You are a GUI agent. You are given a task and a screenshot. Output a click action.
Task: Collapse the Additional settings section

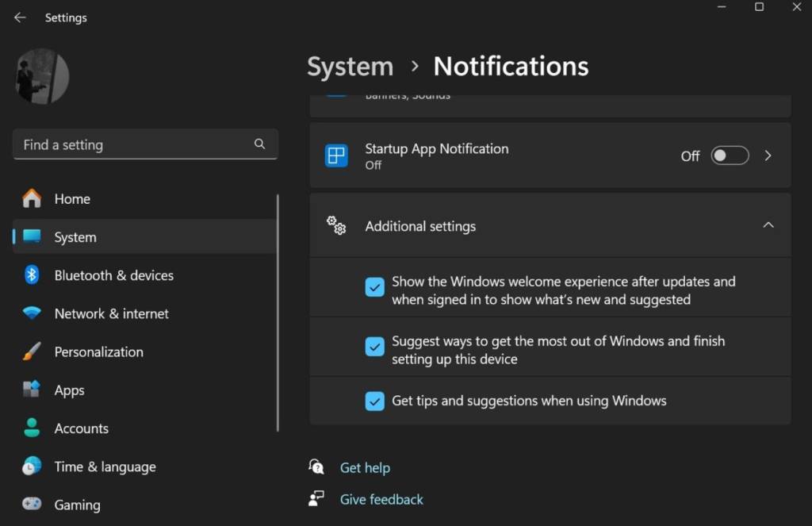click(768, 225)
